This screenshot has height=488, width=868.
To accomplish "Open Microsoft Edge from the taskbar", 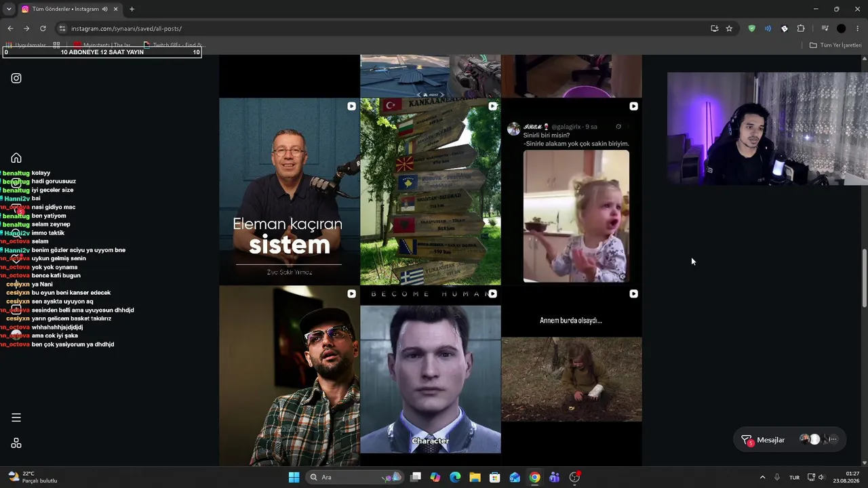I will [x=455, y=477].
